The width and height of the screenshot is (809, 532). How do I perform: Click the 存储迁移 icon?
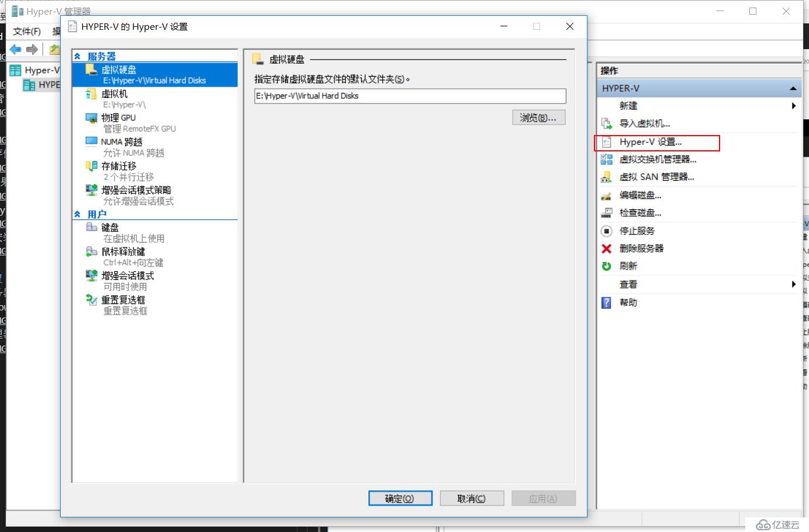point(91,166)
